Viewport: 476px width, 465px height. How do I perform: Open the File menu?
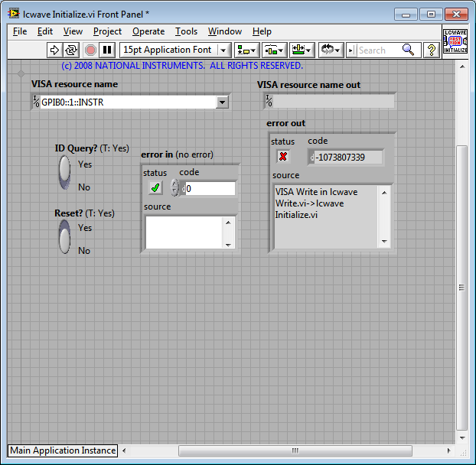(20, 31)
